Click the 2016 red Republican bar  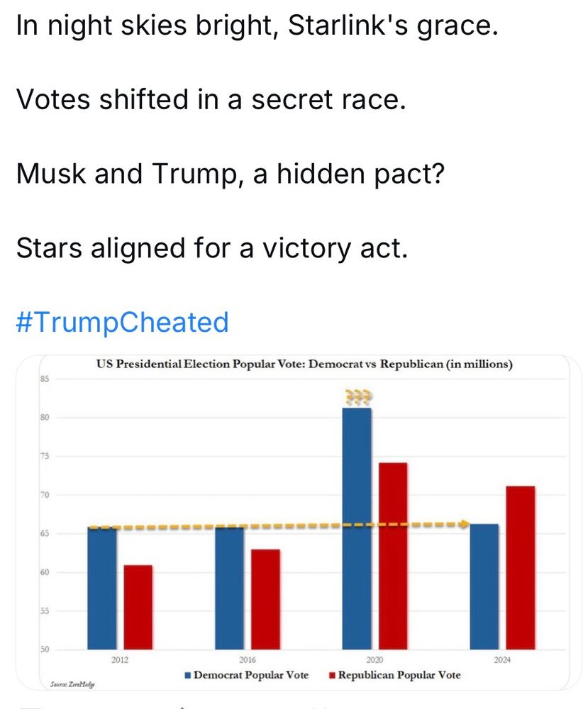tap(265, 600)
